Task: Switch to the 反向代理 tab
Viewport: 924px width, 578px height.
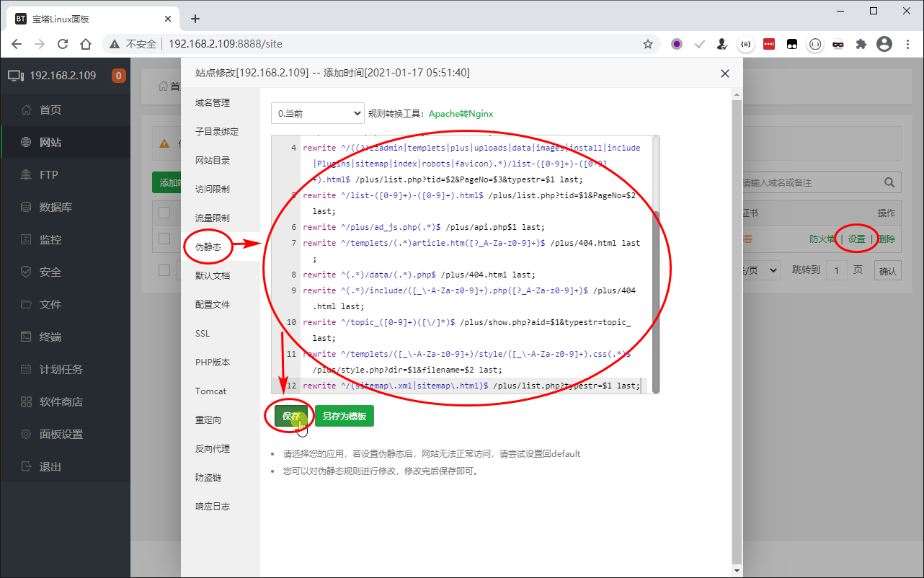Action: click(x=221, y=449)
